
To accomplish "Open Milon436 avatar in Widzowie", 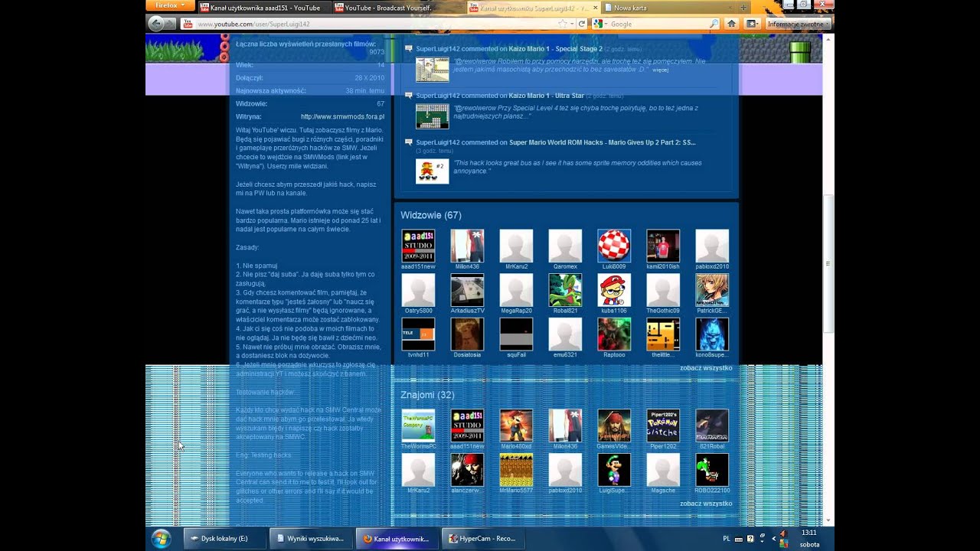I will tap(467, 246).
